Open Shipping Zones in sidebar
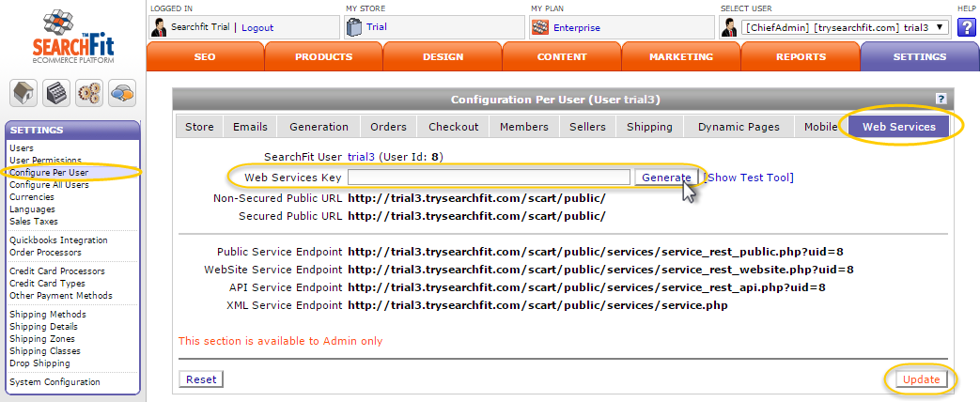The image size is (980, 402). coord(42,339)
